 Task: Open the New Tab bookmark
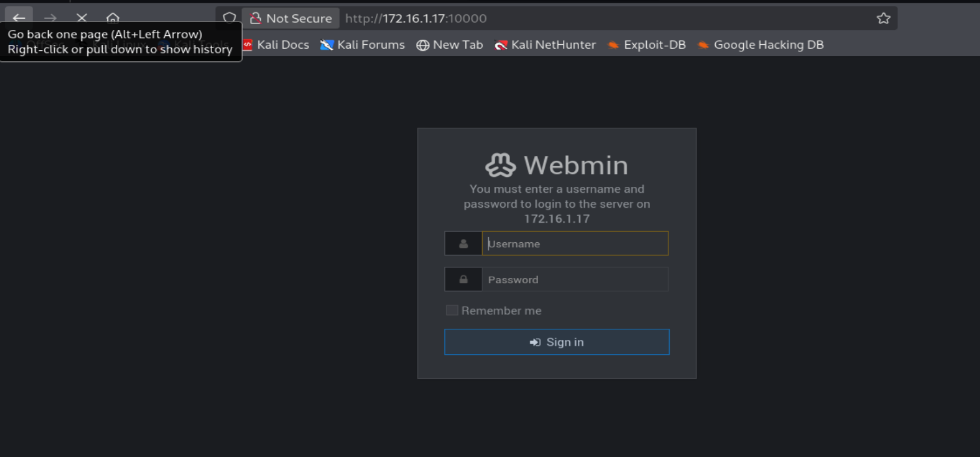coord(450,45)
